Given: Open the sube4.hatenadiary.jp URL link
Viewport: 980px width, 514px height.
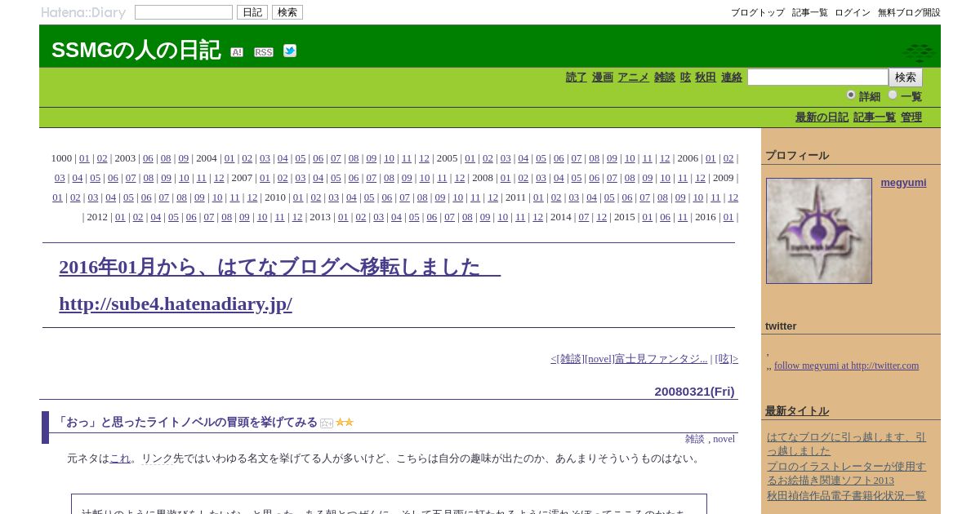Looking at the screenshot, I should (x=176, y=304).
